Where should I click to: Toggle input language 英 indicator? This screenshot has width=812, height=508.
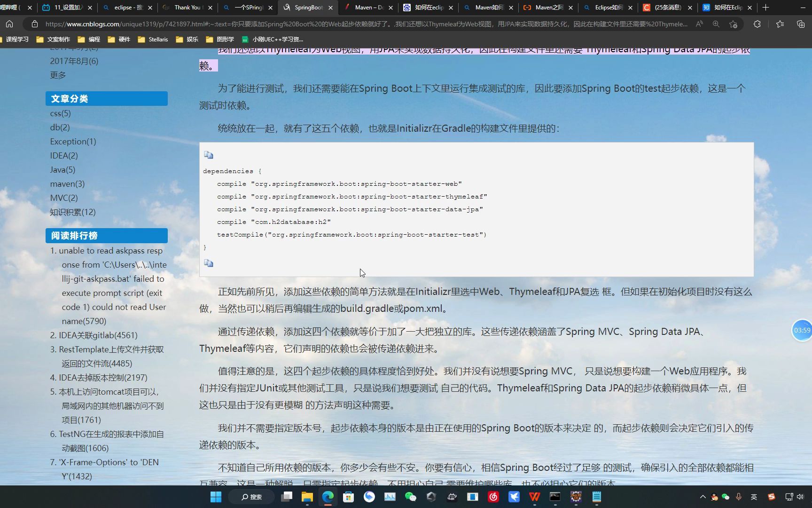(754, 497)
